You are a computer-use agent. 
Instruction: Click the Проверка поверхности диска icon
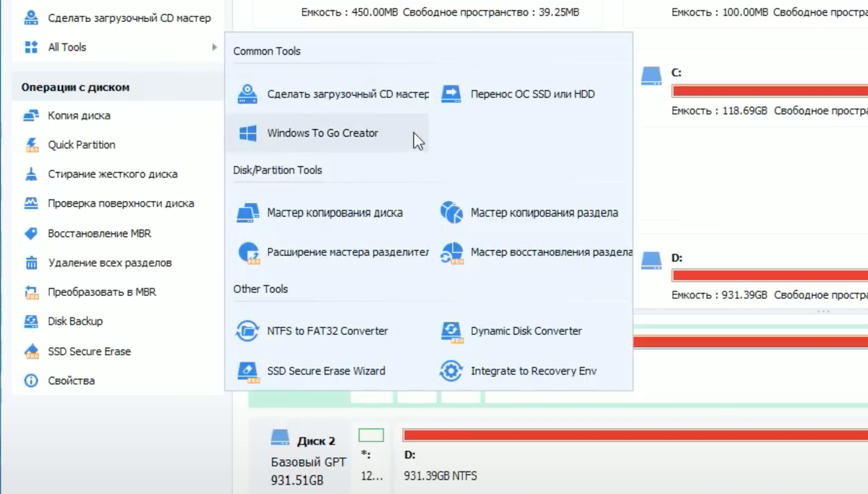coord(31,203)
